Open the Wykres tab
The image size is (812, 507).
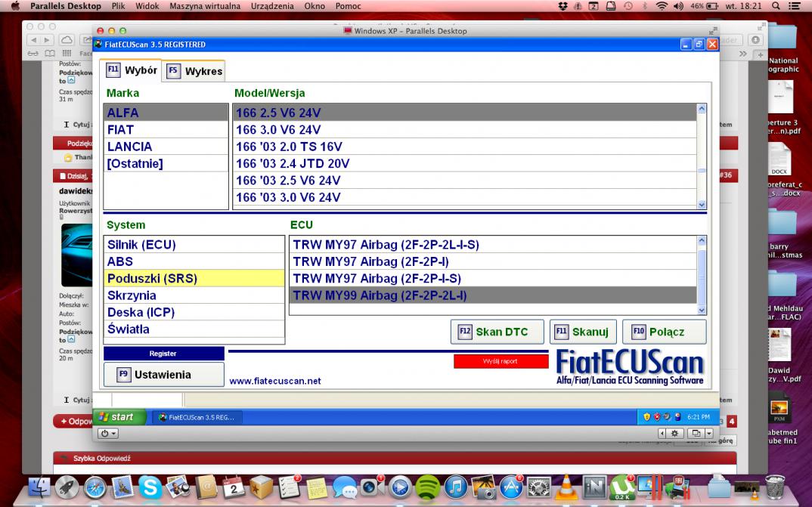pyautogui.click(x=194, y=71)
